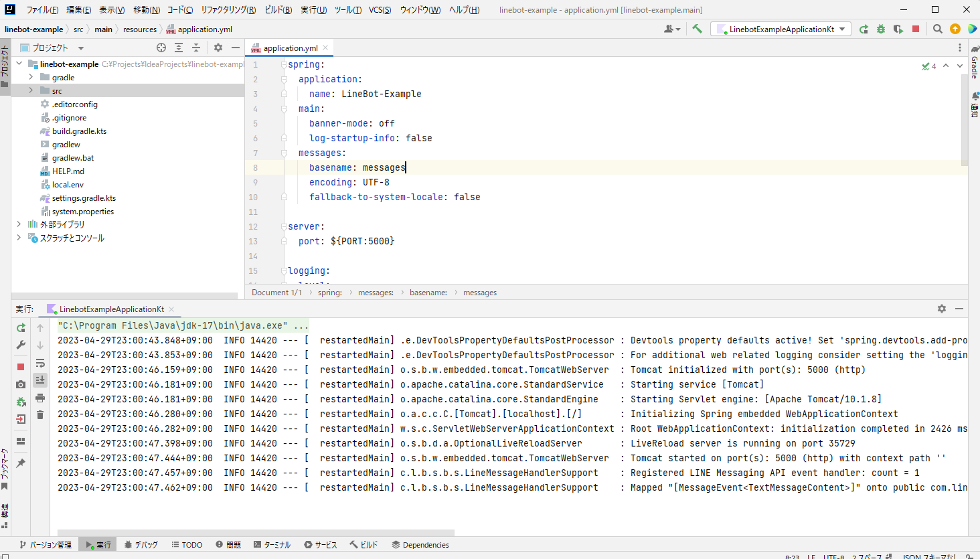
Task: Open the 実行(U) menu
Action: [313, 10]
